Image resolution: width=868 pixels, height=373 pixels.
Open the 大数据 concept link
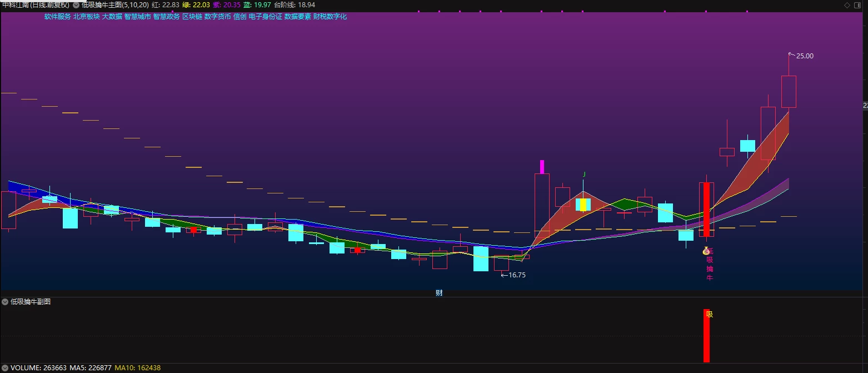click(x=112, y=17)
